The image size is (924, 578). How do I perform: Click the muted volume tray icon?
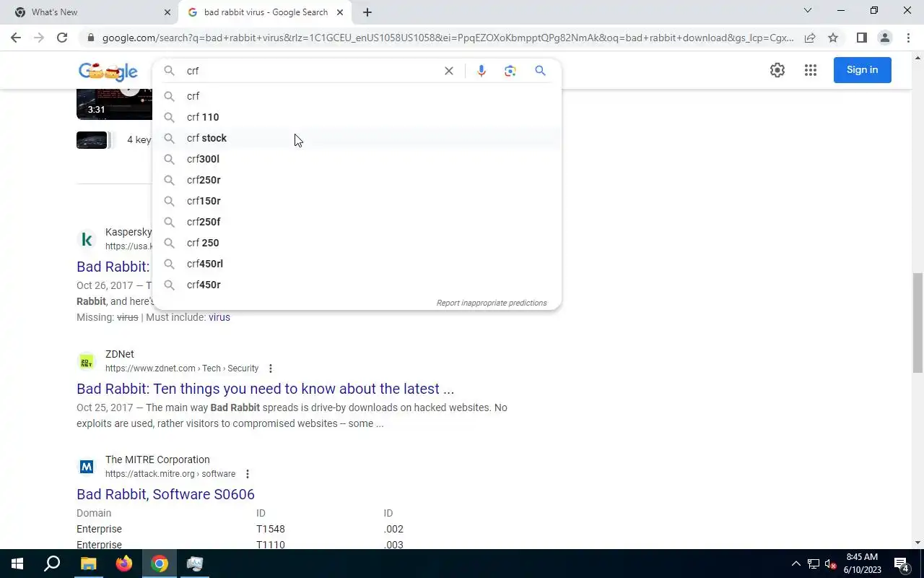coord(830,564)
